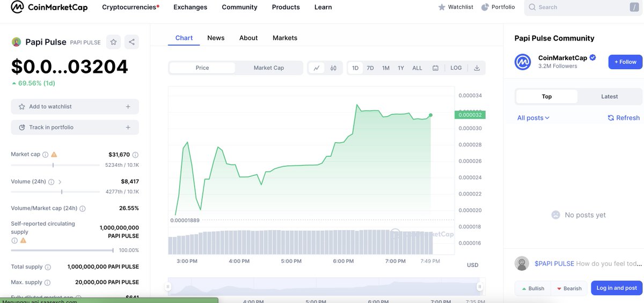Open the Learn menu

coord(323,7)
